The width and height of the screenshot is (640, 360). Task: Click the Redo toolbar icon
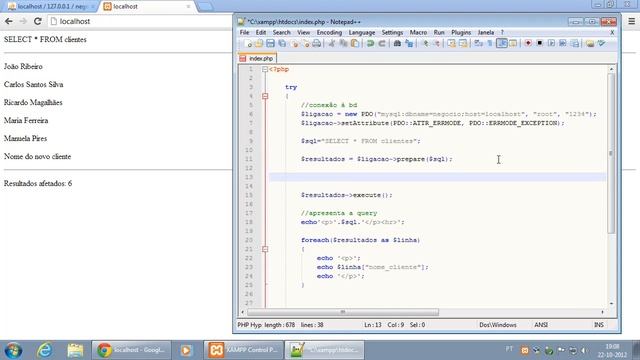point(382,43)
